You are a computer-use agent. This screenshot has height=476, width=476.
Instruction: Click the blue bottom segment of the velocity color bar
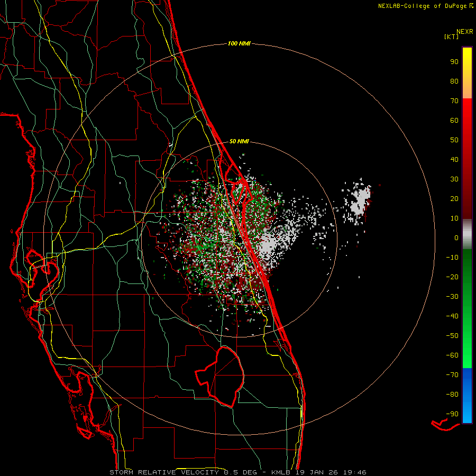pos(467,396)
